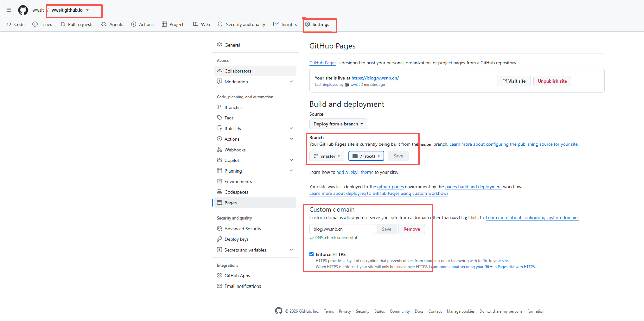Click the wwsit user avatar next to deployed
Viewport: 644px width, 321px height.
pos(347,85)
